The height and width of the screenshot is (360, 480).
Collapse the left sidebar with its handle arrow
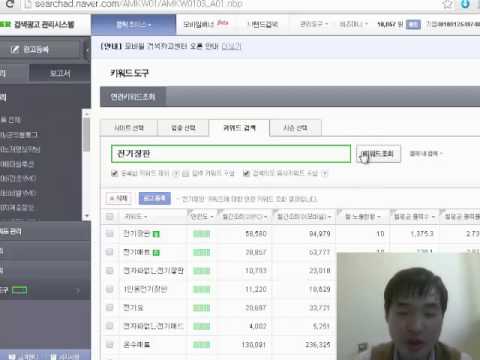pyautogui.click(x=87, y=50)
